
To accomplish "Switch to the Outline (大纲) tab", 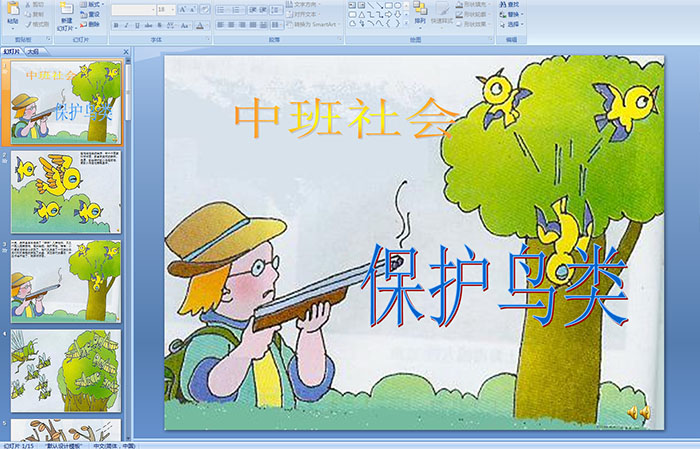I will pyautogui.click(x=33, y=51).
